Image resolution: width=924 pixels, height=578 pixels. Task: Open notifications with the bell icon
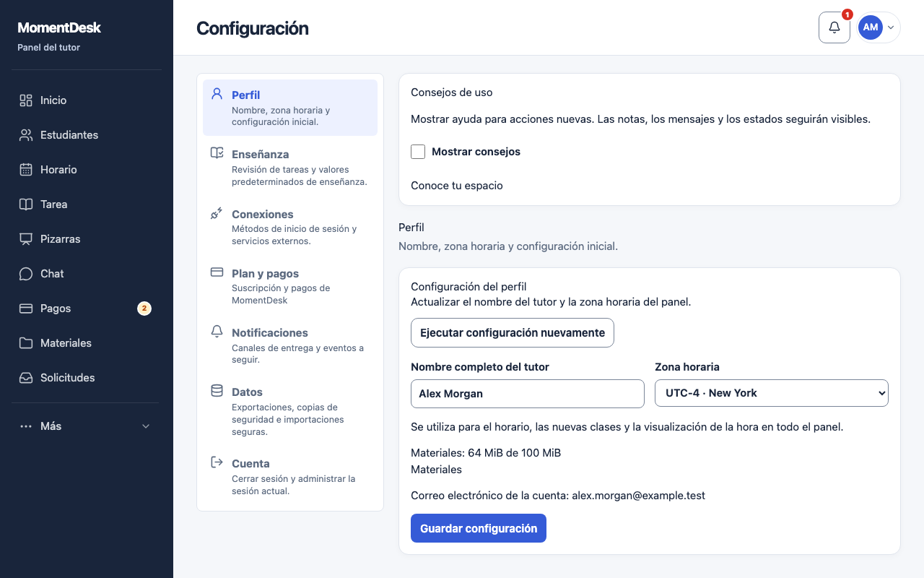point(834,27)
